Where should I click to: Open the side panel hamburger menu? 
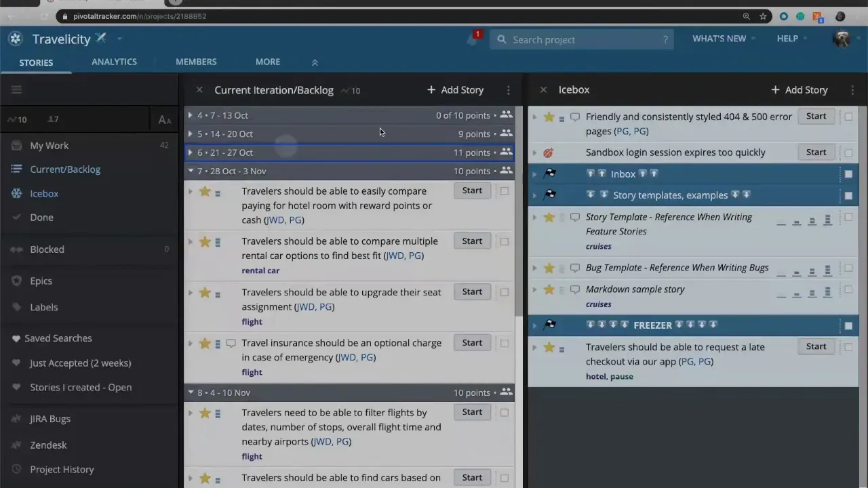point(16,89)
